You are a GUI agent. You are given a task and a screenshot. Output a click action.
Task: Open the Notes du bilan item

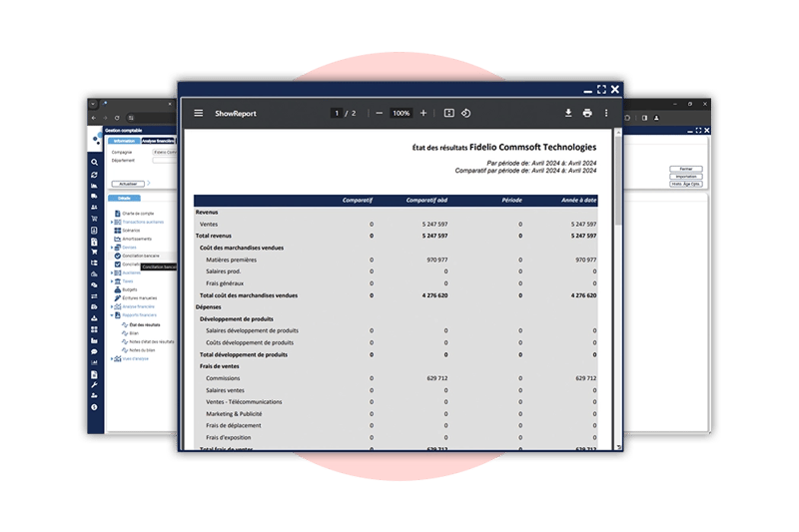(x=142, y=350)
